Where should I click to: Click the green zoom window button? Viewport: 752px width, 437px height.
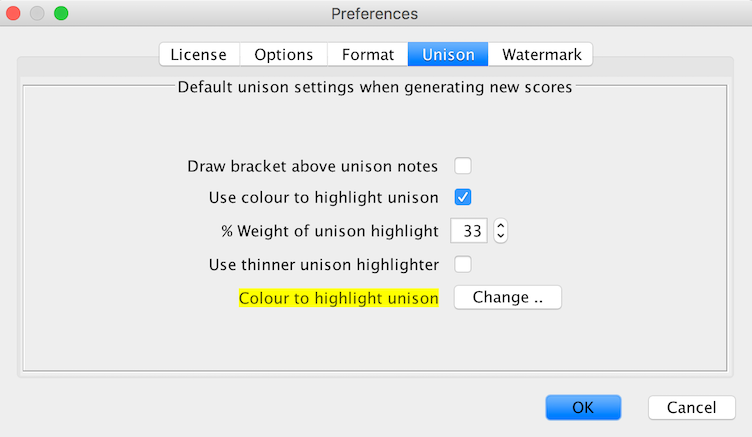pos(61,13)
